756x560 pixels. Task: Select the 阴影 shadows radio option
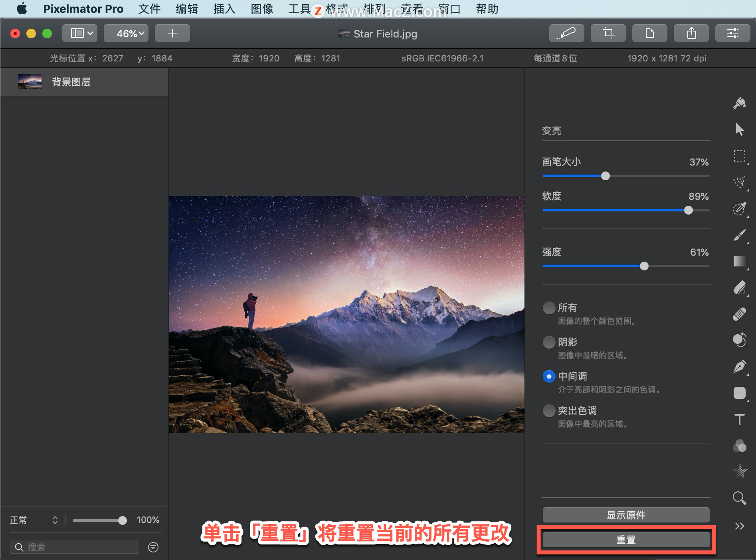pyautogui.click(x=549, y=342)
